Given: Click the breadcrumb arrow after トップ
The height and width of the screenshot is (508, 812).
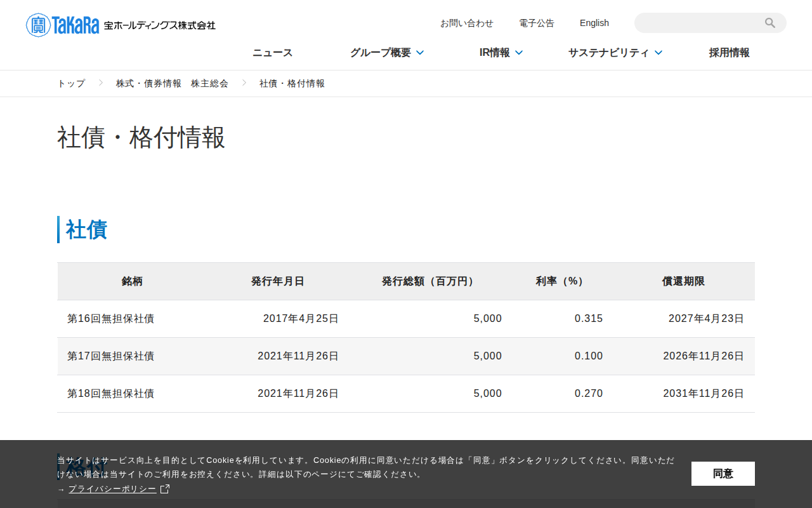Looking at the screenshot, I should (101, 83).
